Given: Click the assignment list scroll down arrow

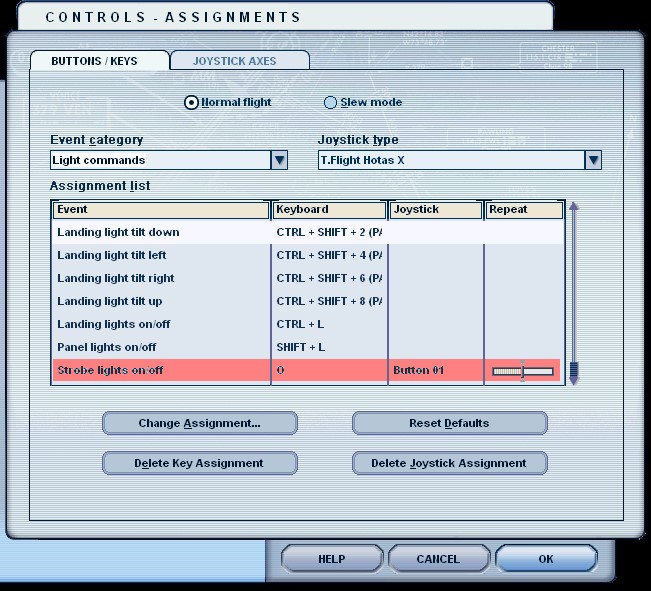Looking at the screenshot, I should [574, 375].
